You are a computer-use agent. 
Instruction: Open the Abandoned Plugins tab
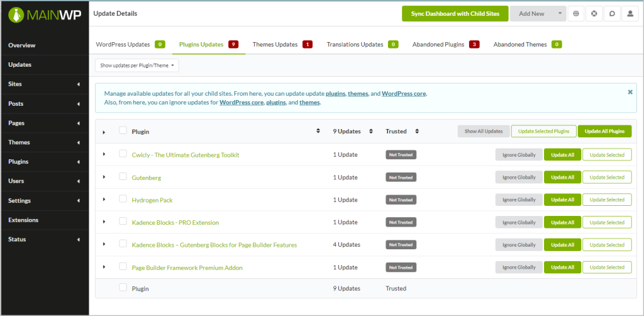[x=438, y=45]
